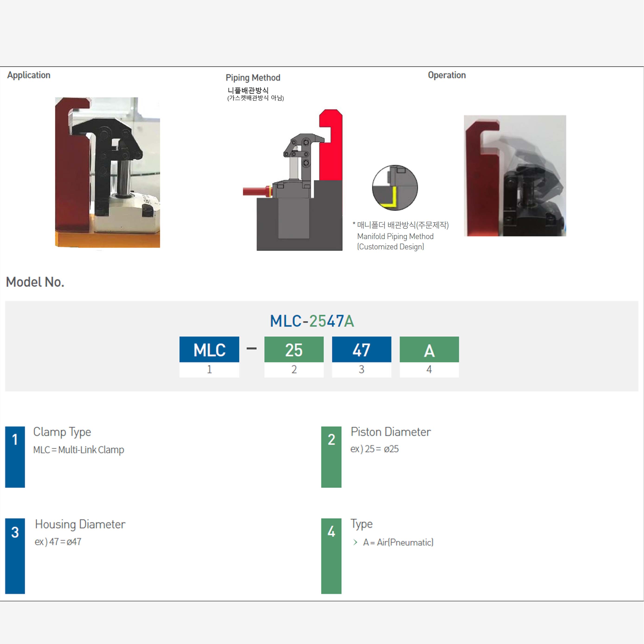Screen dimensions: 644x644
Task: Select the blue MLC code block
Action: pyautogui.click(x=209, y=349)
